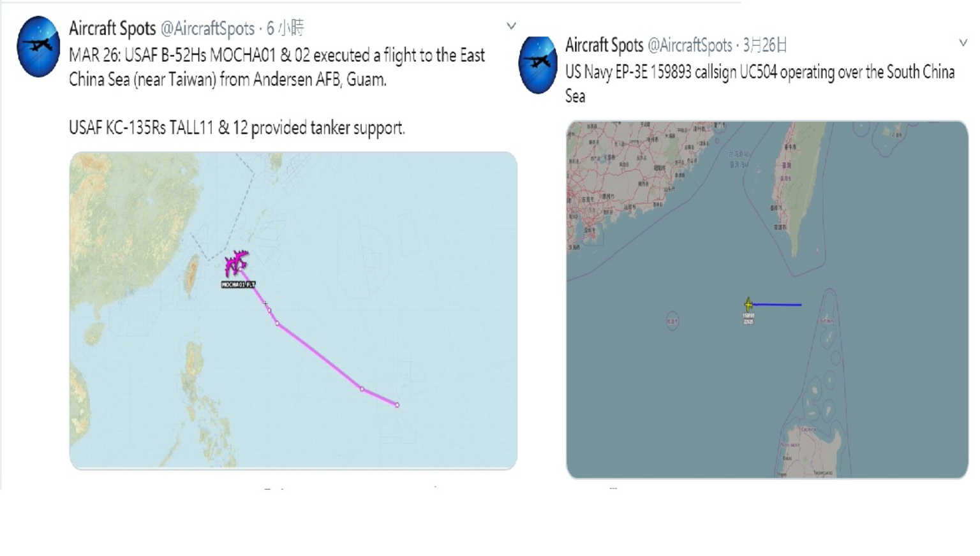The width and height of the screenshot is (980, 556).
Task: Click the @AircraftSpots handle in left tweet
Action: coord(207,29)
